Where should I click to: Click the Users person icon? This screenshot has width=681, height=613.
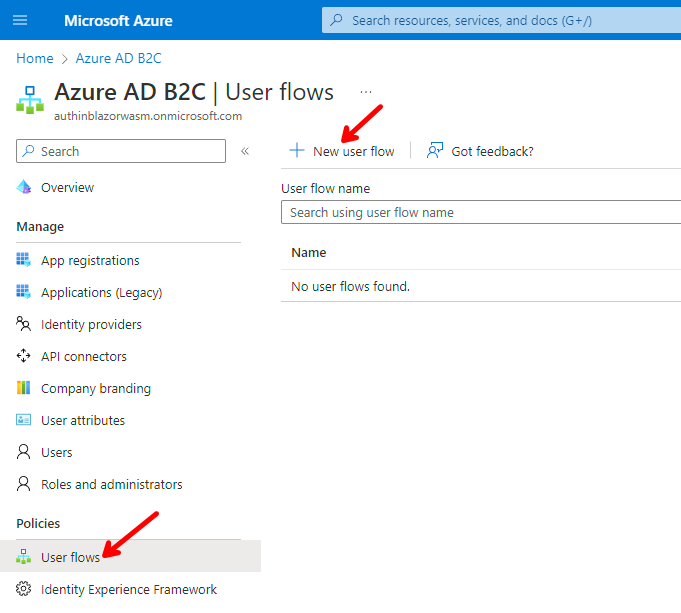23,452
